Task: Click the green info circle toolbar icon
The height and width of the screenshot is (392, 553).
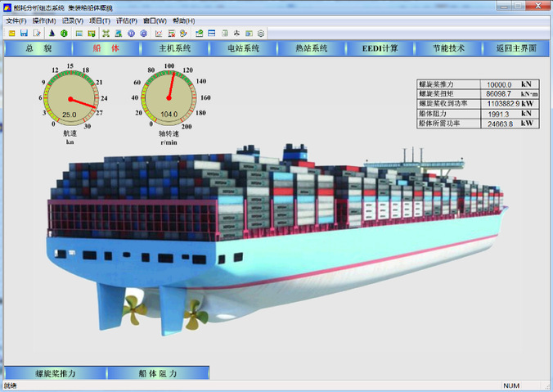Action: coord(64,33)
